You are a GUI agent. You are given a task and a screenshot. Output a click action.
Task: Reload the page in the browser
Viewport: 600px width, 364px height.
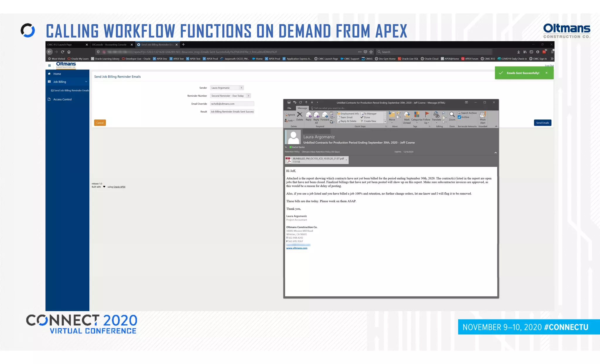tap(62, 52)
